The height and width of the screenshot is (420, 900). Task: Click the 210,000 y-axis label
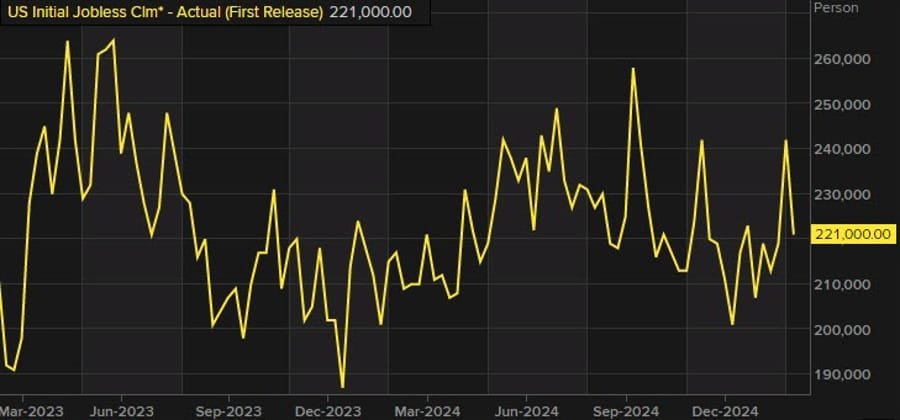(x=842, y=285)
